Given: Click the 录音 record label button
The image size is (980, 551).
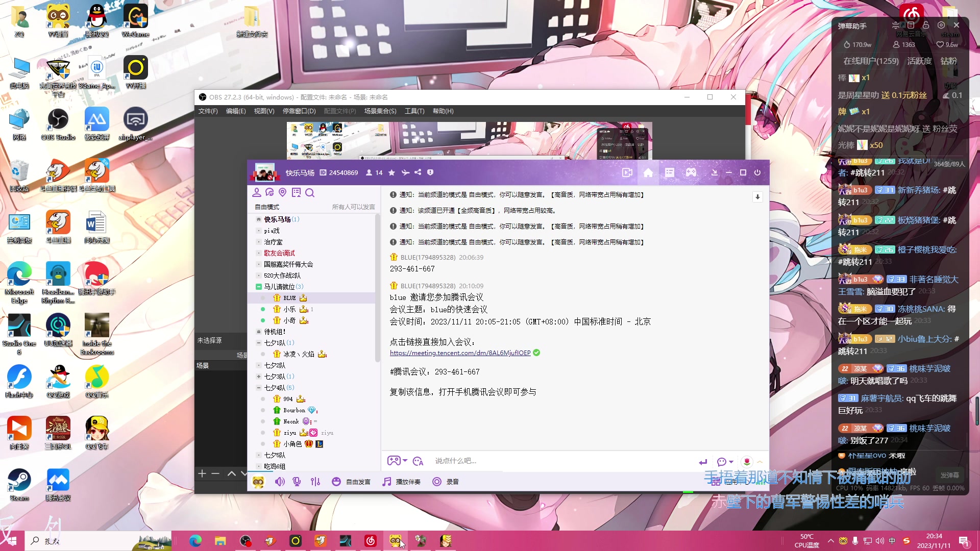Looking at the screenshot, I should click(453, 482).
